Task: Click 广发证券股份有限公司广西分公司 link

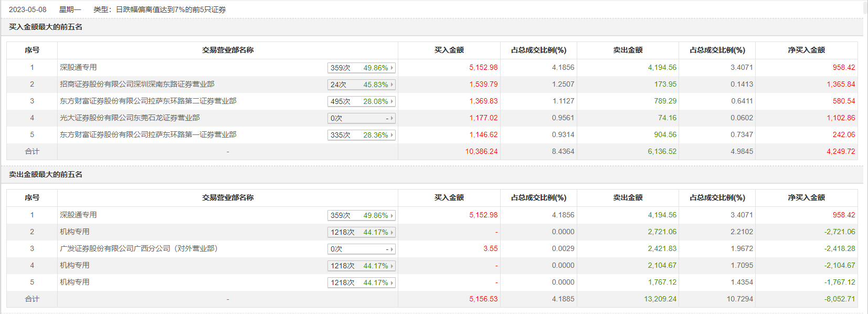Action: (x=139, y=248)
